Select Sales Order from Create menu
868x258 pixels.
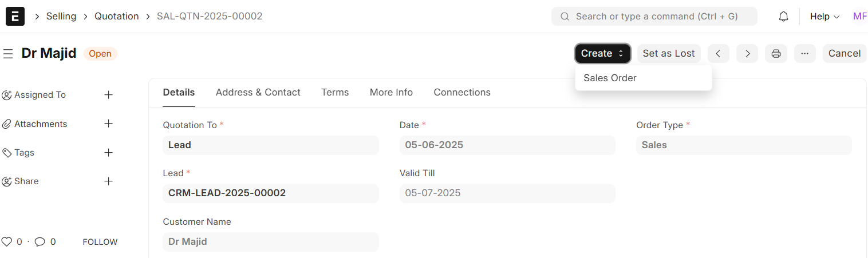(610, 78)
